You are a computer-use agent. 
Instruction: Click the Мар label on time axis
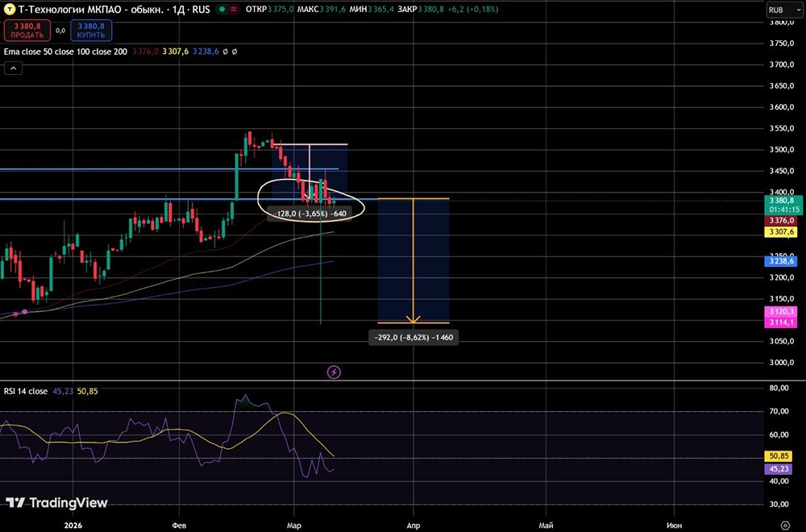tap(294, 526)
